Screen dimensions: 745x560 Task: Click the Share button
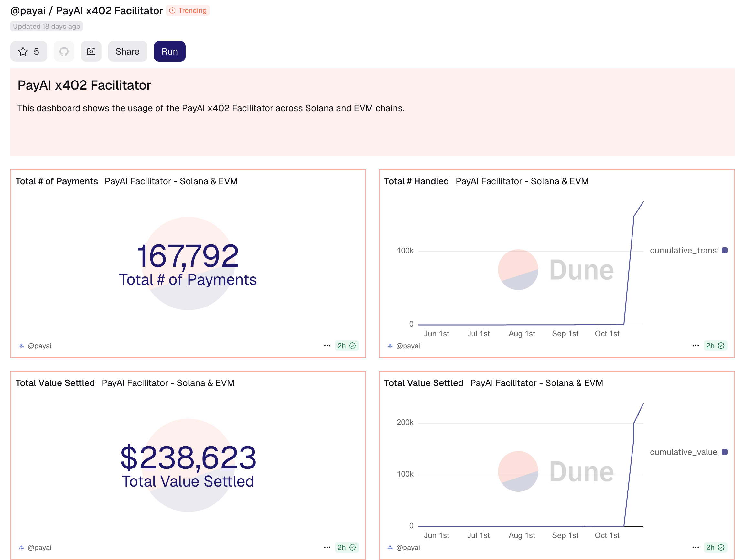click(127, 51)
